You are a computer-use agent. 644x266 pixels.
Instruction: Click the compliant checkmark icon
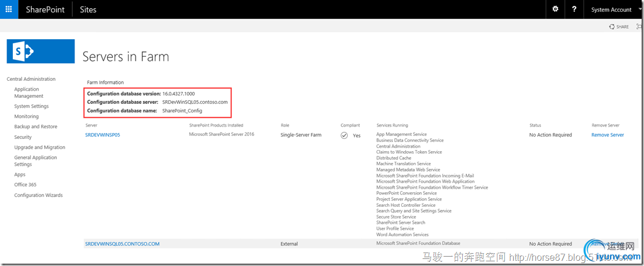344,135
